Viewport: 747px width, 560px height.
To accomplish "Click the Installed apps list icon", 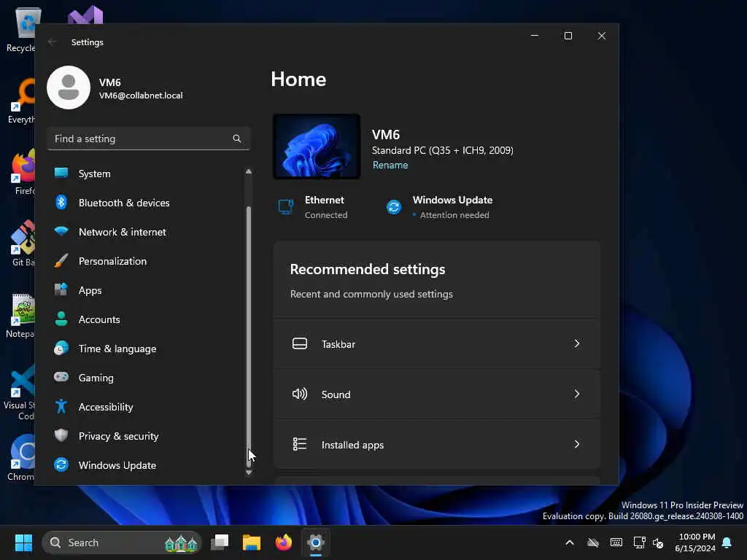I will 300,444.
